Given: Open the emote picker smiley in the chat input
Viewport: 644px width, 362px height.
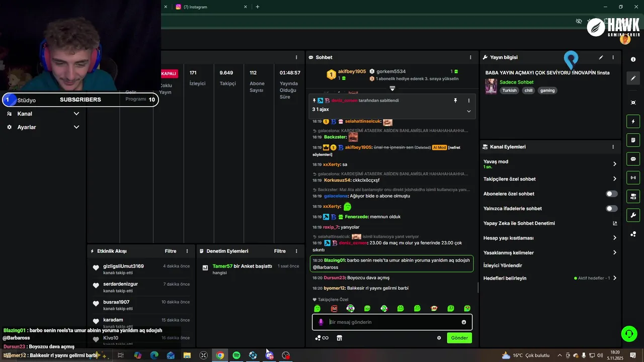Looking at the screenshot, I should click(464, 322).
